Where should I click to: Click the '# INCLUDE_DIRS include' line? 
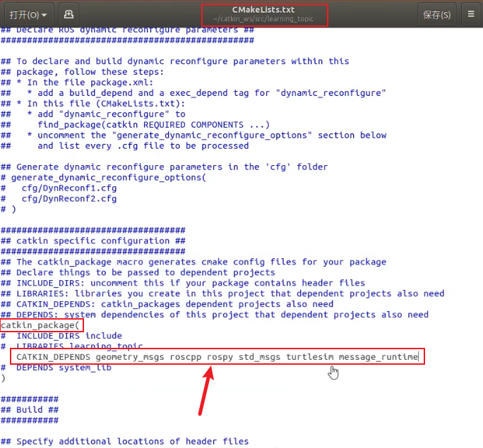click(61, 336)
